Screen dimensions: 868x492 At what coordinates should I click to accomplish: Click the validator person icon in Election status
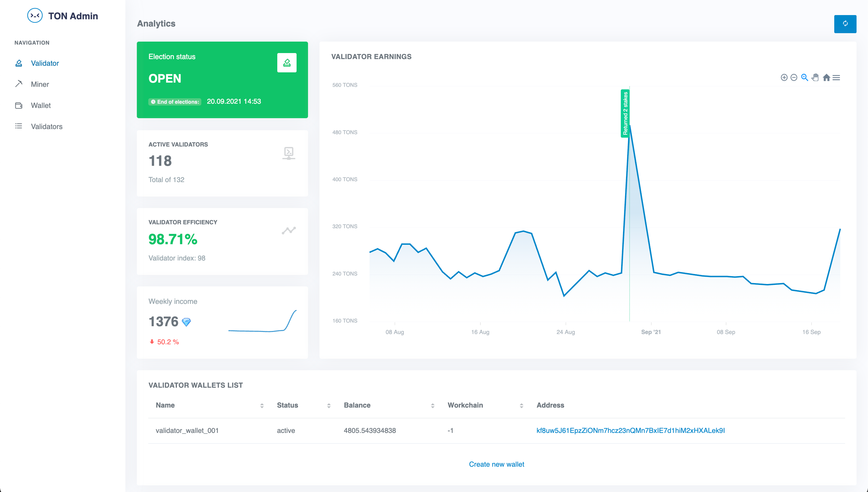tap(286, 61)
